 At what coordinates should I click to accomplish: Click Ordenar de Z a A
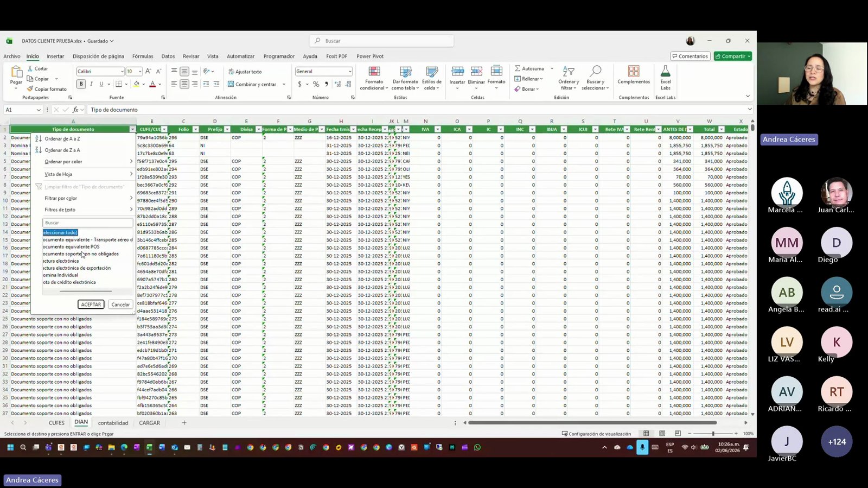tap(62, 150)
